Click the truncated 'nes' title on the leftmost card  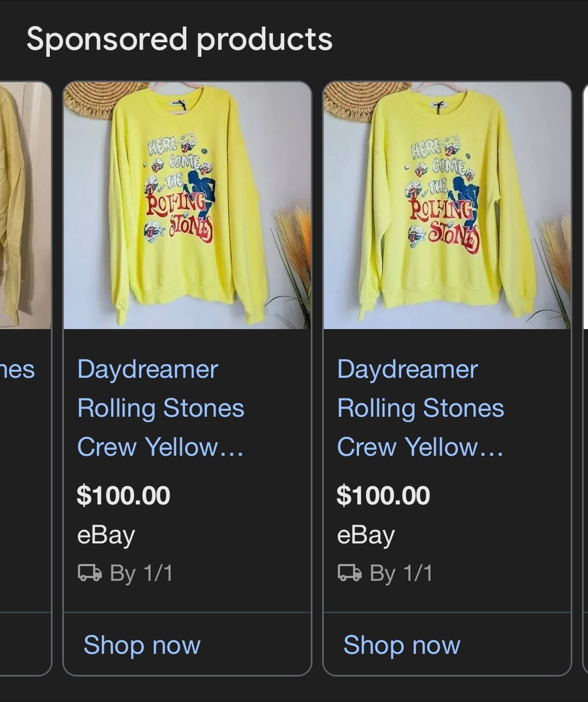tap(18, 370)
